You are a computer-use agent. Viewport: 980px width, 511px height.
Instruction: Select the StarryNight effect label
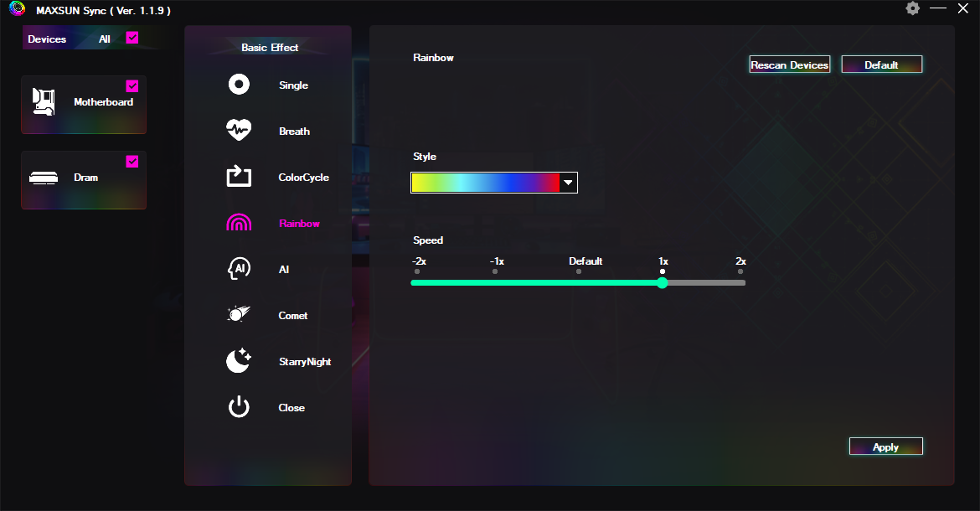[305, 362]
